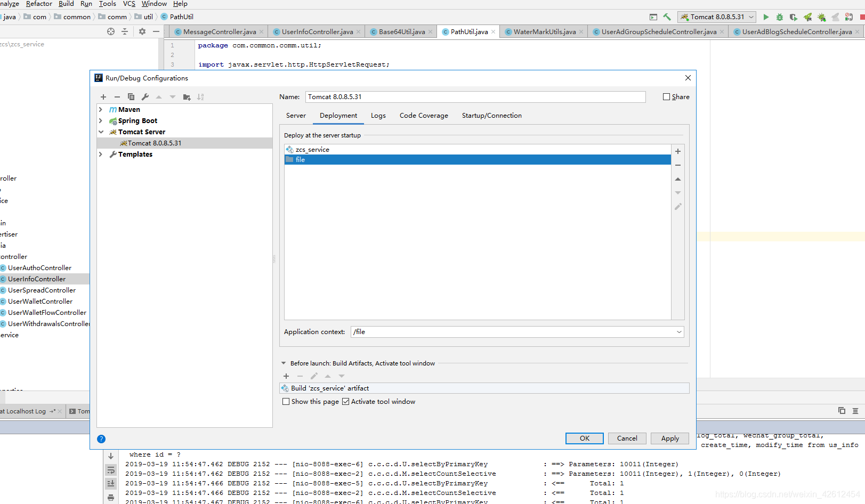Switch to the Logs tab
This screenshot has width=865, height=504.
click(378, 116)
